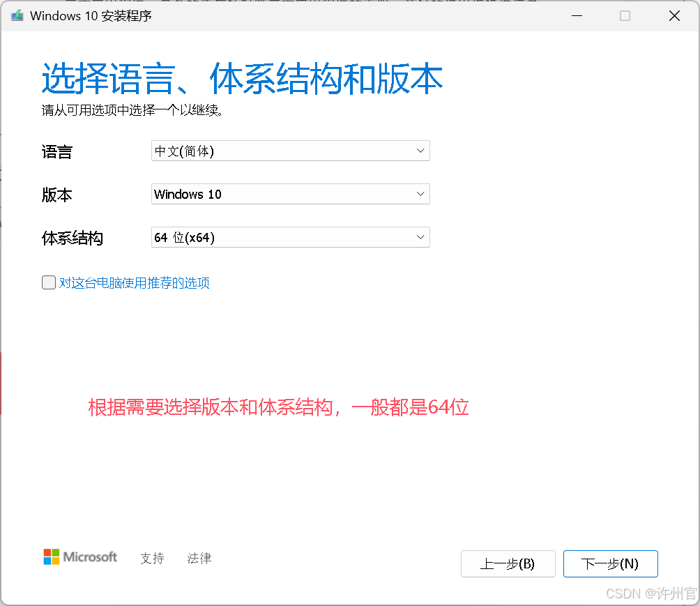
Task: Open the 版本 dropdown showing Windows 10
Action: click(291, 194)
